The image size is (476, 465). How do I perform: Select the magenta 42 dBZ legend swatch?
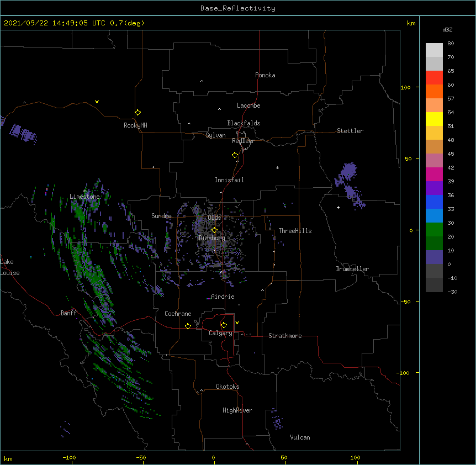(434, 174)
